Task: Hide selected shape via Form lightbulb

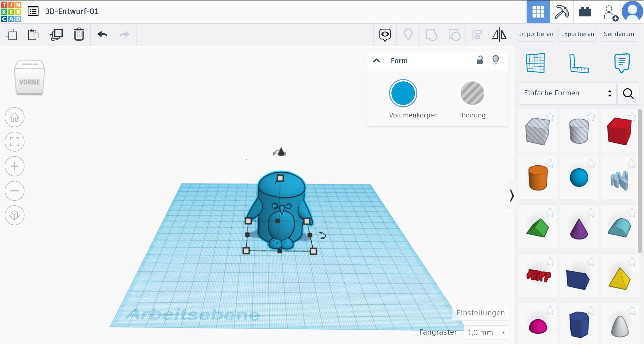Action: 495,60
